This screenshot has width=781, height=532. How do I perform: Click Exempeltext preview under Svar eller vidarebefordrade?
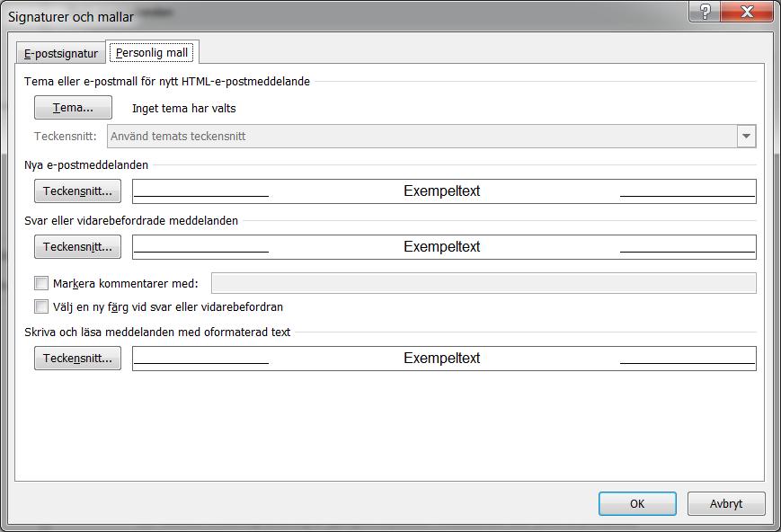point(444,247)
